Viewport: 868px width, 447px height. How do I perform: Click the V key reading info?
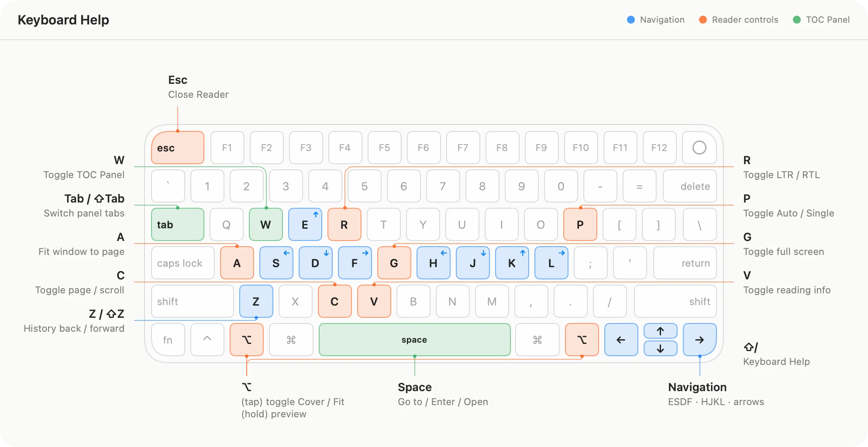pos(374,301)
